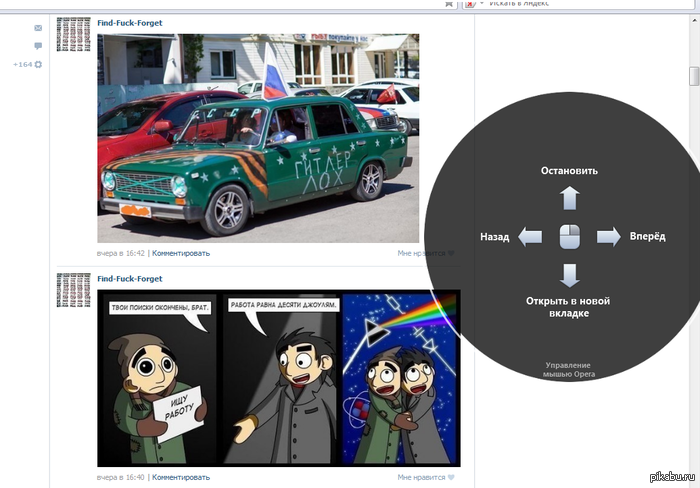Viewport: 700px width, 488px height.
Task: Open the three-panel comic image
Action: [x=278, y=378]
